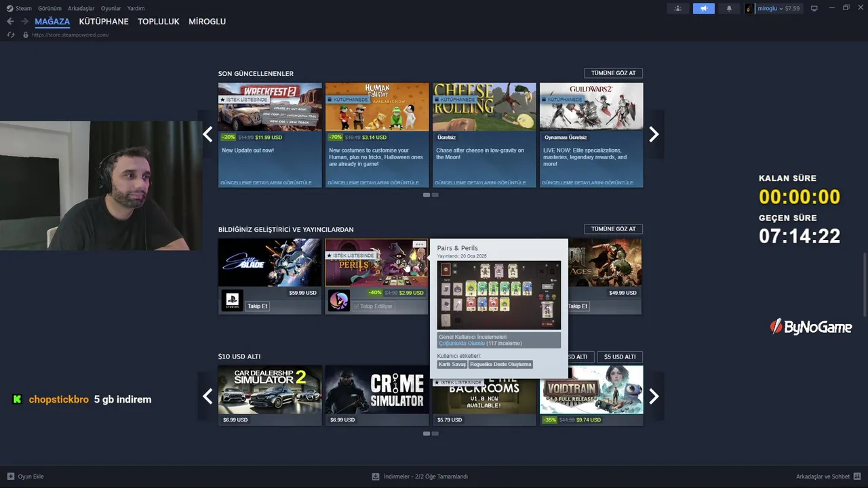868x488 pixels.
Task: Go forward with the right arrow navigation icon
Action: pos(24,22)
